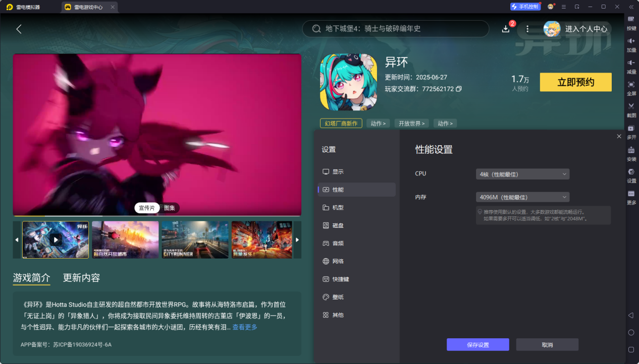This screenshot has height=364, width=639.
Task: Select the 图集 gallery toggle
Action: (x=170, y=208)
